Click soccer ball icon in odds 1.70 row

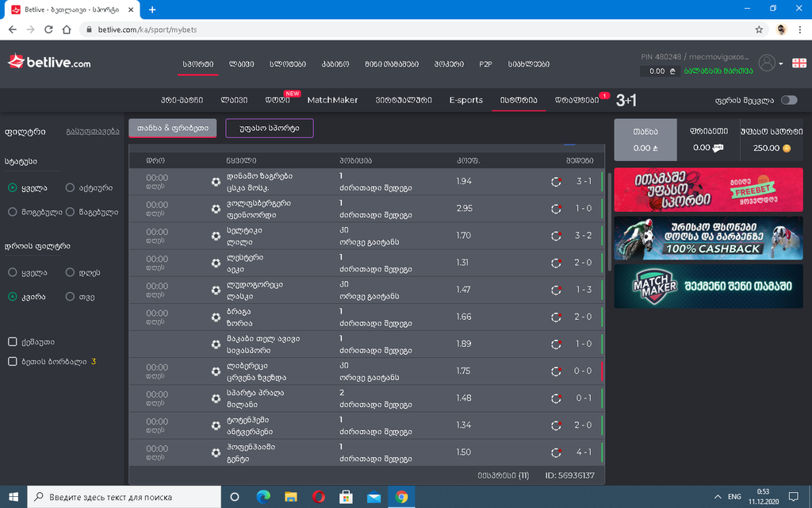pyautogui.click(x=216, y=236)
